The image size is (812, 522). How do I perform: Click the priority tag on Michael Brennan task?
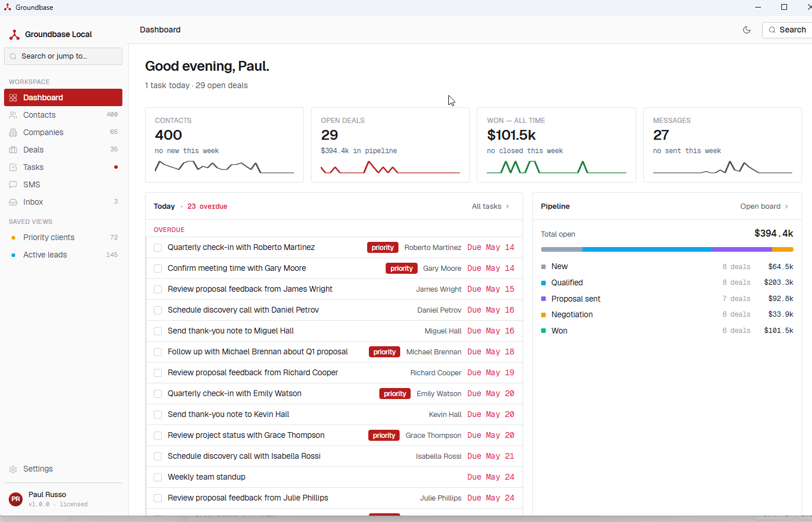click(385, 352)
